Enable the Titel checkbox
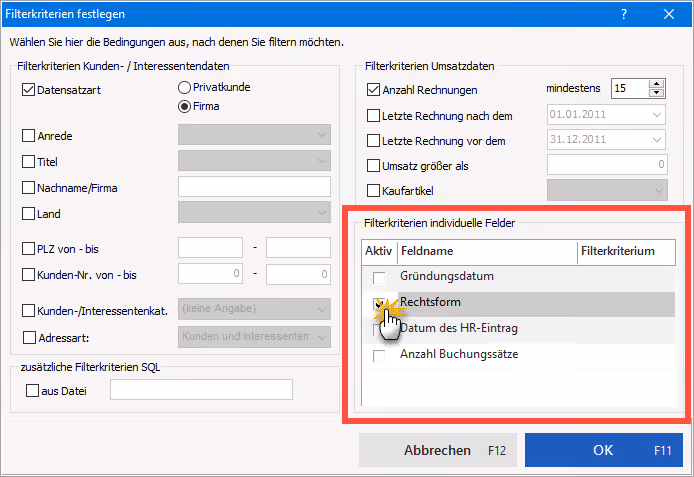 click(28, 162)
